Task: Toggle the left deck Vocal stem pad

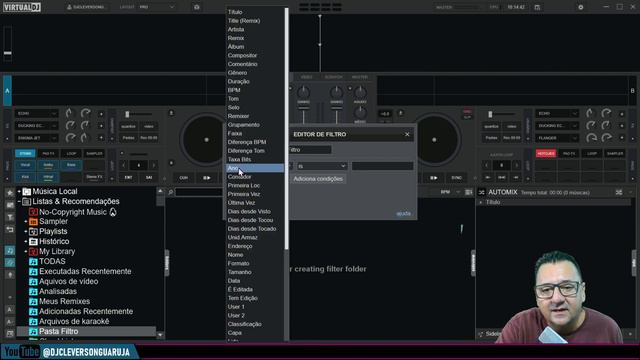Action: point(25,165)
